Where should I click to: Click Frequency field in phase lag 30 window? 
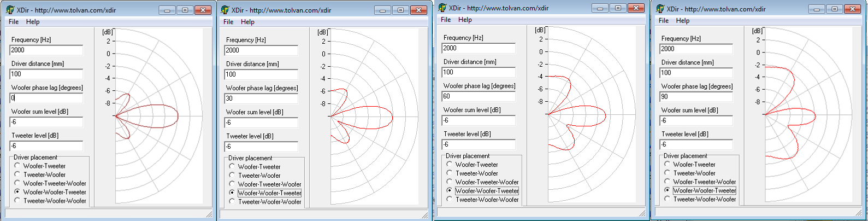tap(261, 50)
